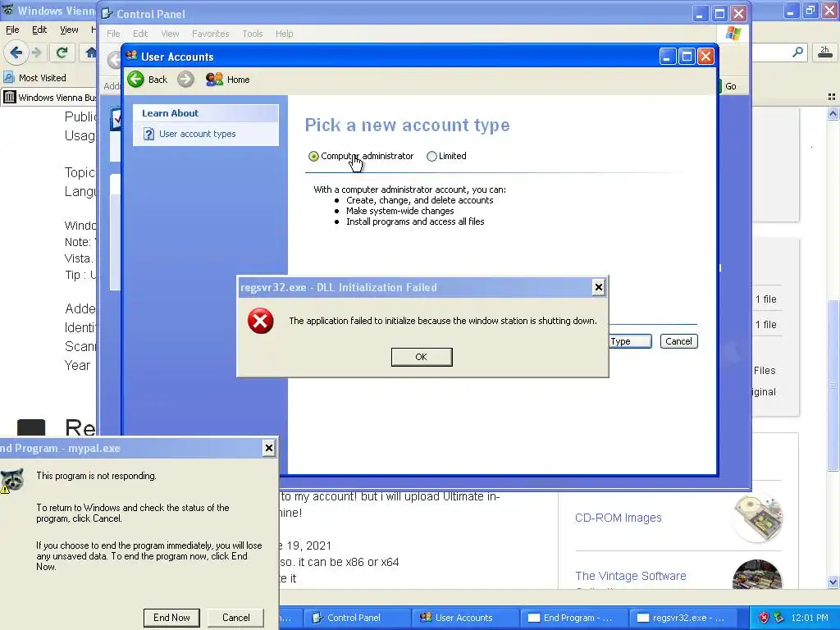Close the End Program - mypal.exe dialog
Screen dimensions: 840x630
click(269, 448)
